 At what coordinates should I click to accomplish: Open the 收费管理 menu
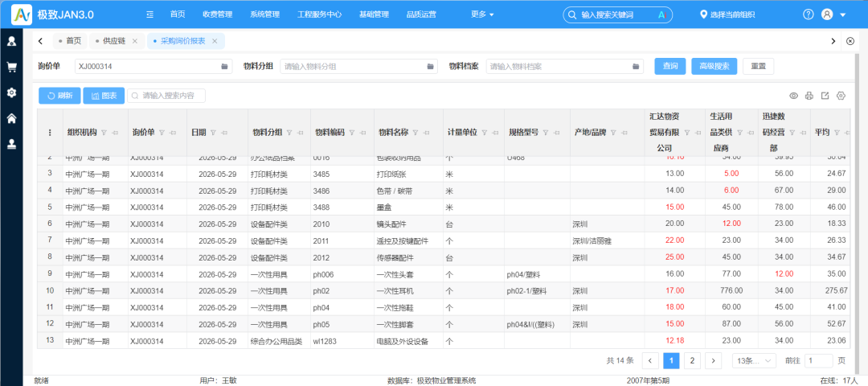[x=218, y=14]
